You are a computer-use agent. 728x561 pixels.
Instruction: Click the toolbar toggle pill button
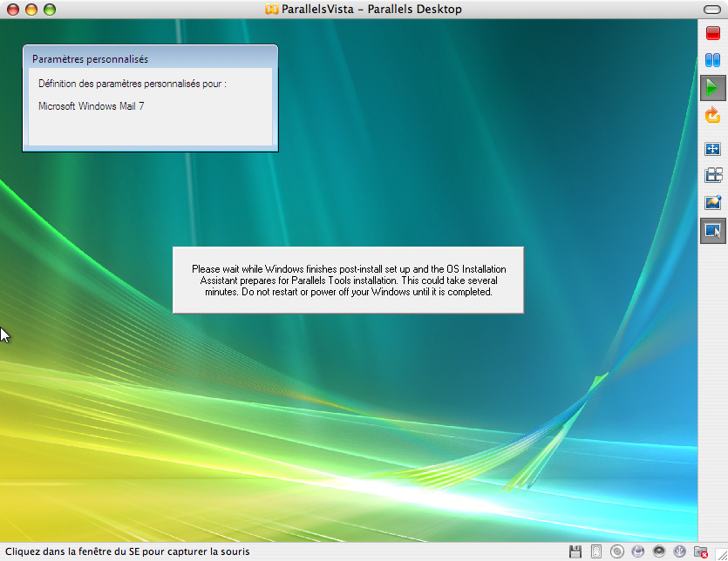click(x=712, y=10)
